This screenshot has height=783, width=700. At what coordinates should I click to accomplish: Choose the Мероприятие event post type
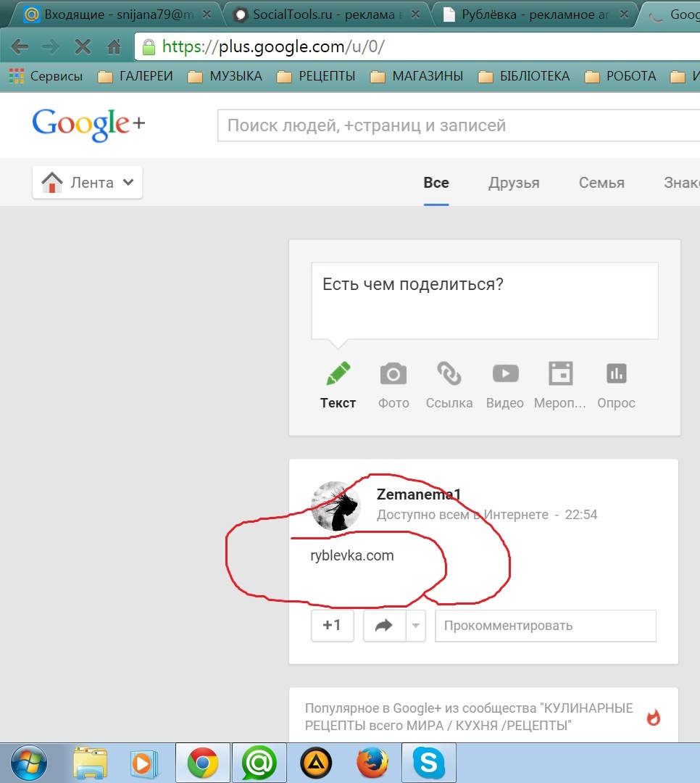coord(560,385)
